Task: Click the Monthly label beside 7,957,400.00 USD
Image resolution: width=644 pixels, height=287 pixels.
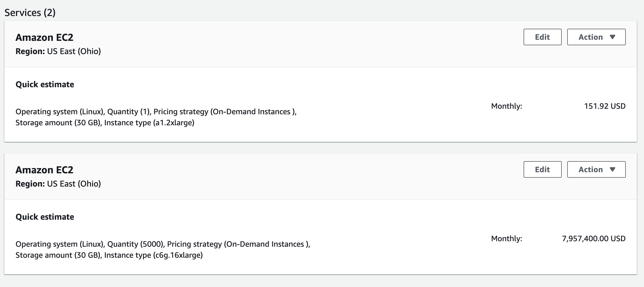Action: click(506, 239)
